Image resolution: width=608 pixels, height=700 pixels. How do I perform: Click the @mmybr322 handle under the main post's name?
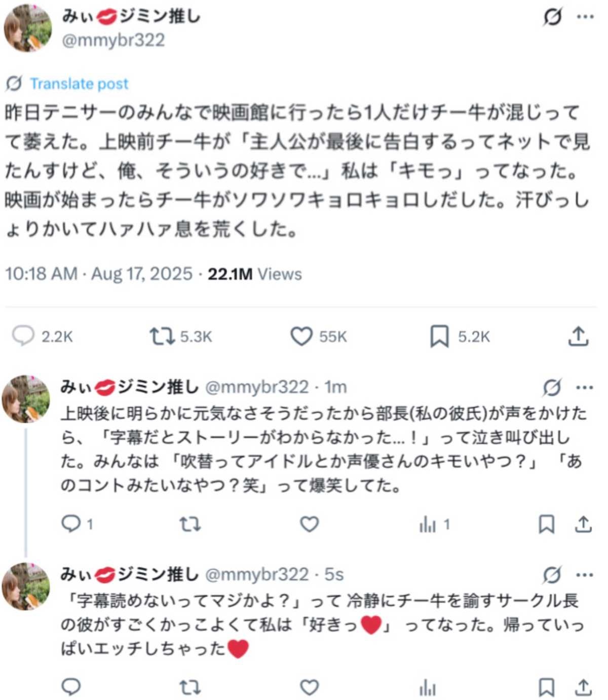(113, 40)
